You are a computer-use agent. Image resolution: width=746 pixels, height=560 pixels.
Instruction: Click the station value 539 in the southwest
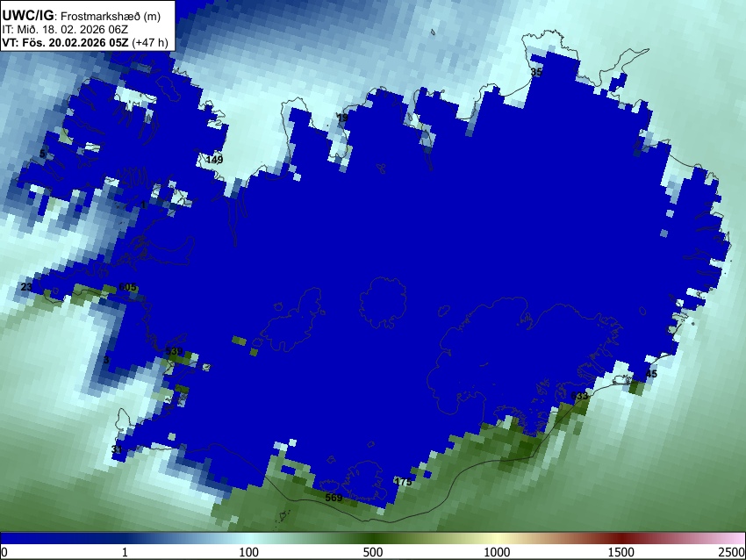(174, 351)
